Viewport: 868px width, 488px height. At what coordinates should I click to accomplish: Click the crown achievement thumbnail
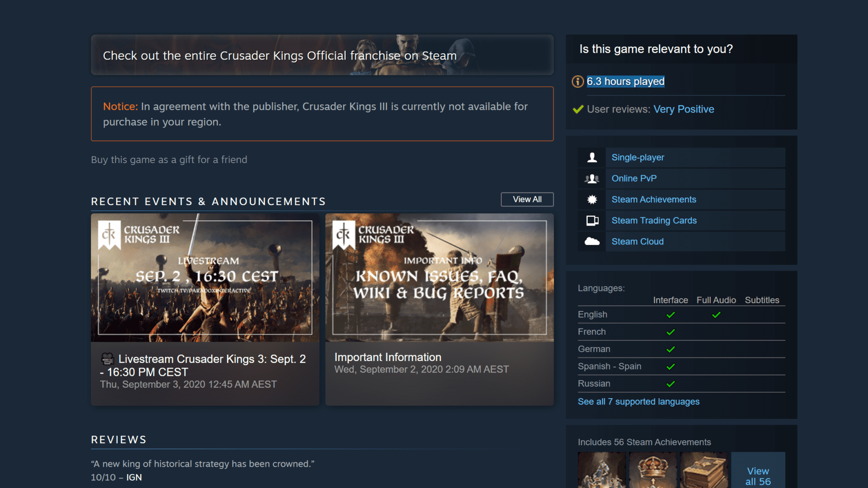tap(653, 470)
